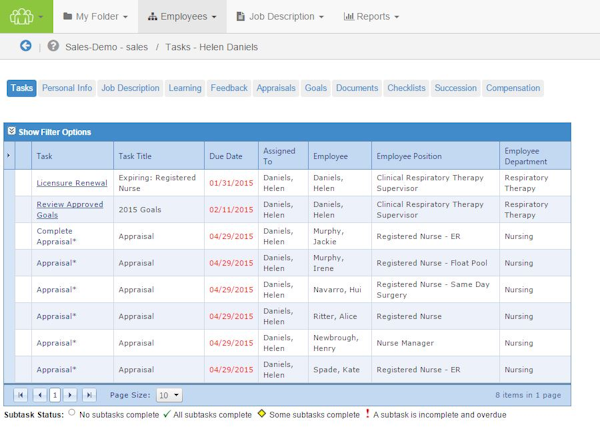Open the Job Description top menu
This screenshot has width=600, height=435.
pyautogui.click(x=280, y=16)
